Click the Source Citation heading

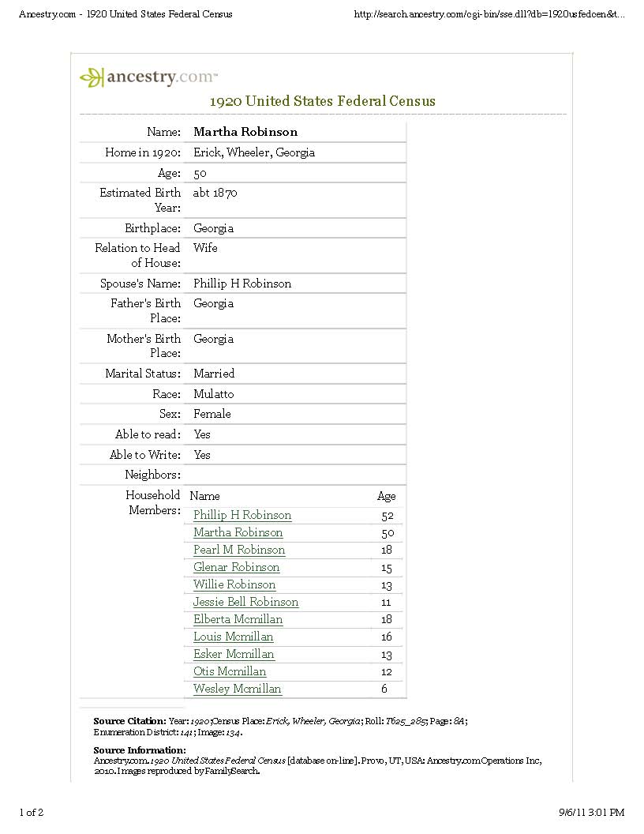tap(129, 721)
